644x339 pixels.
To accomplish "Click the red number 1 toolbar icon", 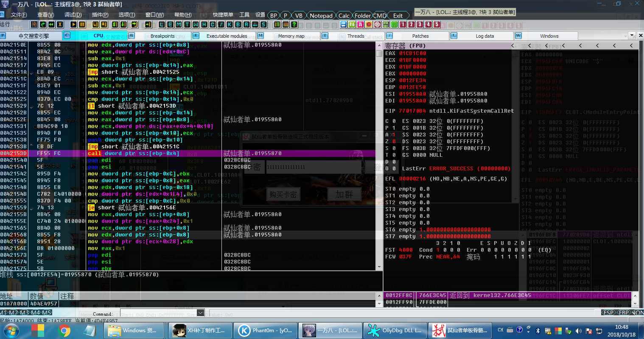I will tap(403, 25).
